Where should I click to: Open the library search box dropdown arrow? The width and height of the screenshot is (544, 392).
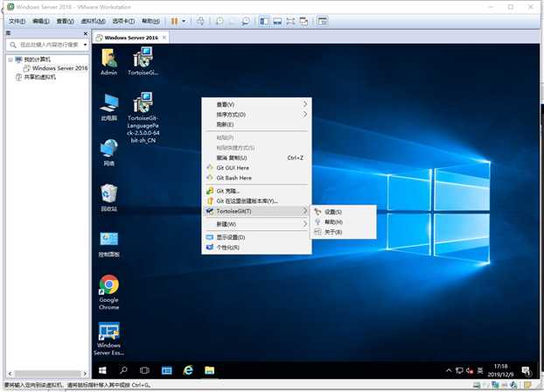point(85,45)
